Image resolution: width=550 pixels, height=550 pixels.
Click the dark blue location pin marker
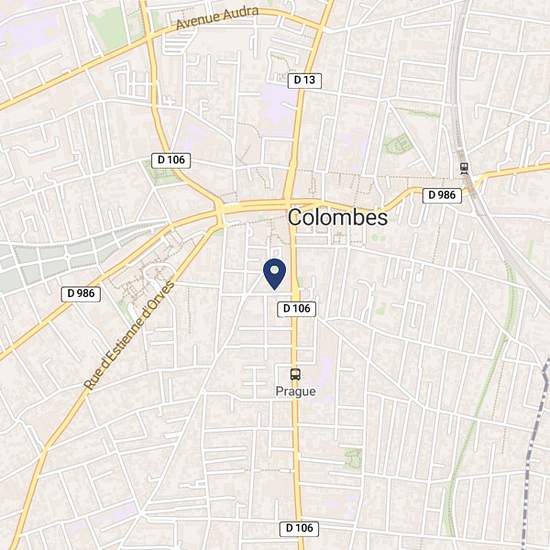click(x=275, y=274)
